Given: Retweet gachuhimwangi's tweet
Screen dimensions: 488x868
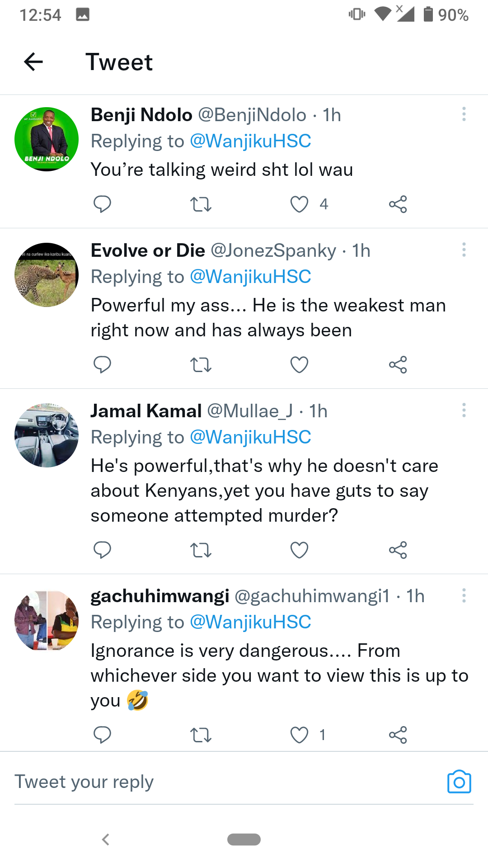Looking at the screenshot, I should point(201,735).
